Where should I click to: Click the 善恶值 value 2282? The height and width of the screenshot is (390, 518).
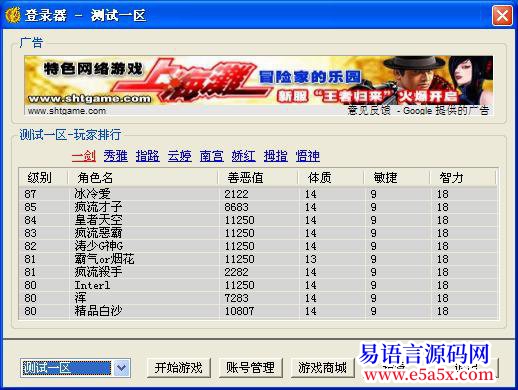point(236,272)
